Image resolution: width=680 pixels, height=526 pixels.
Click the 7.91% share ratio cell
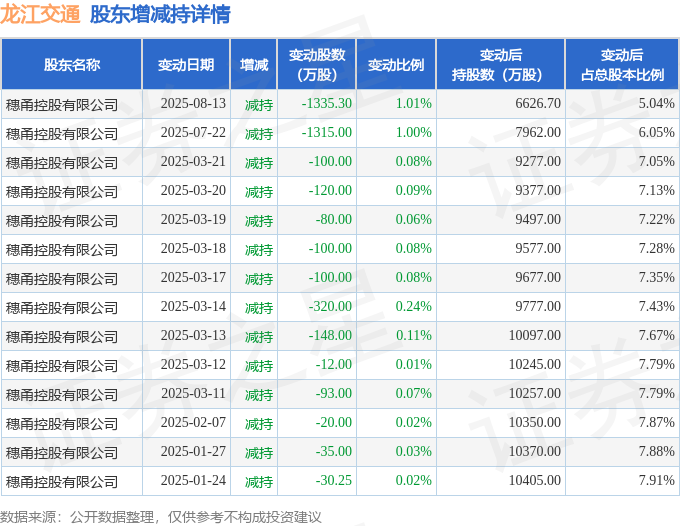pyautogui.click(x=656, y=480)
